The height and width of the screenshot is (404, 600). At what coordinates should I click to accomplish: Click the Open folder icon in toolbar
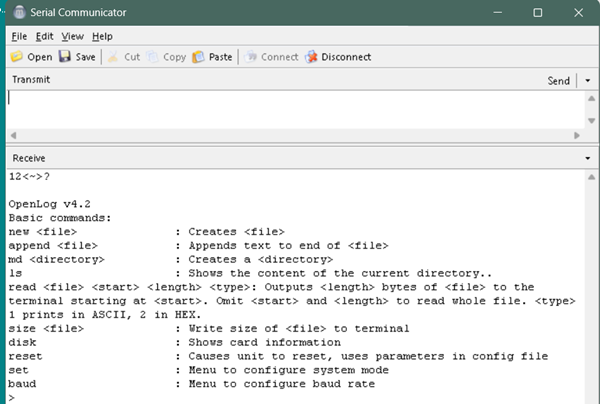click(17, 57)
